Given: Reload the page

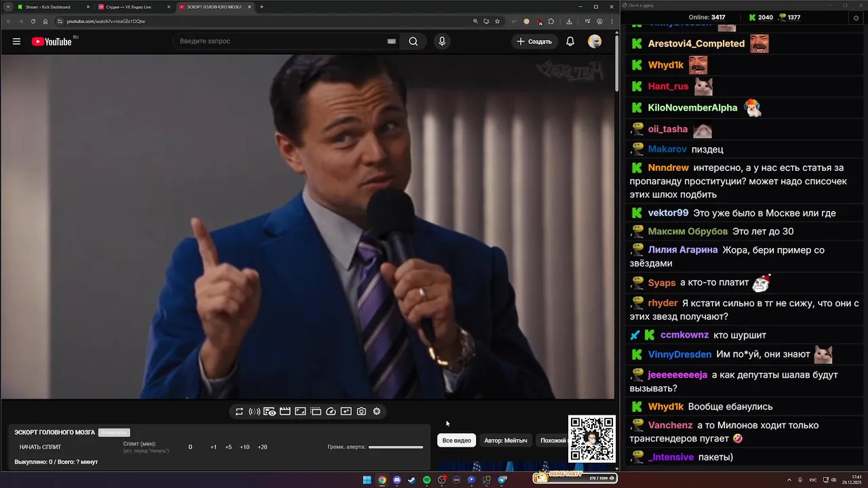Looking at the screenshot, I should tap(33, 21).
